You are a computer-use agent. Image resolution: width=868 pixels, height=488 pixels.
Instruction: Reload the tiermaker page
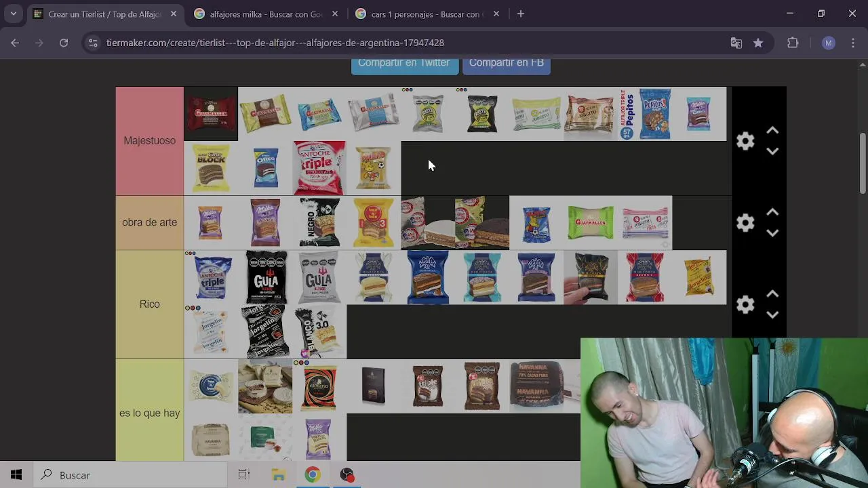[x=64, y=43]
